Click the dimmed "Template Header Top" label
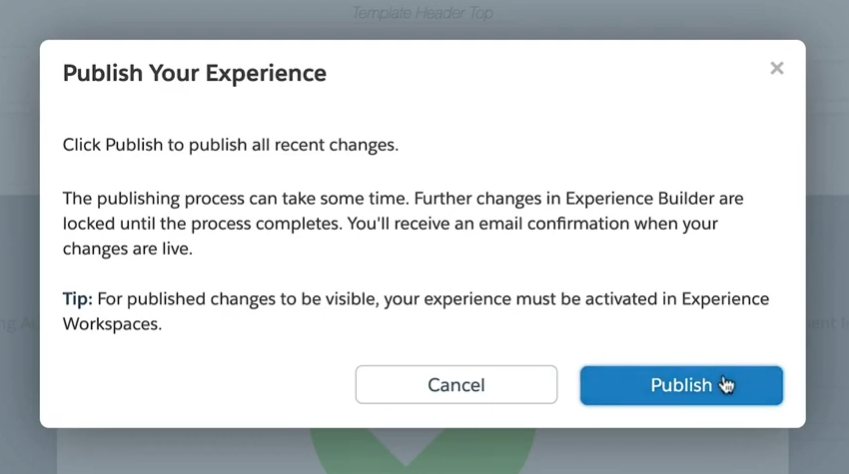The image size is (849, 474). pyautogui.click(x=423, y=14)
